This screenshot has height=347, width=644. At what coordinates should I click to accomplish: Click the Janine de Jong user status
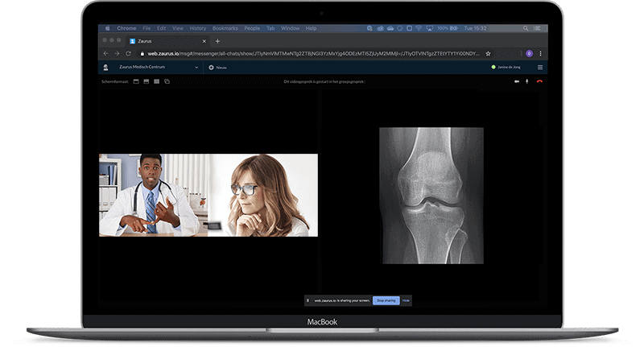click(x=506, y=68)
